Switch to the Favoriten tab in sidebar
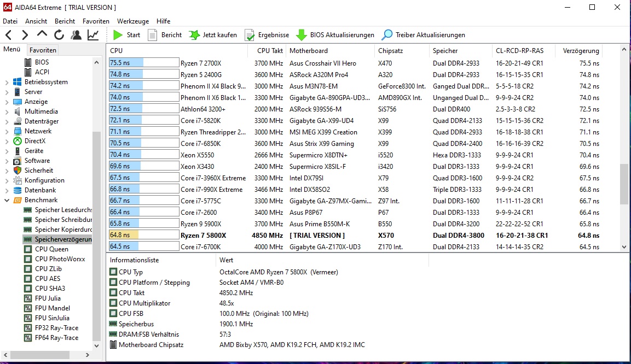631x364 pixels. pos(43,50)
